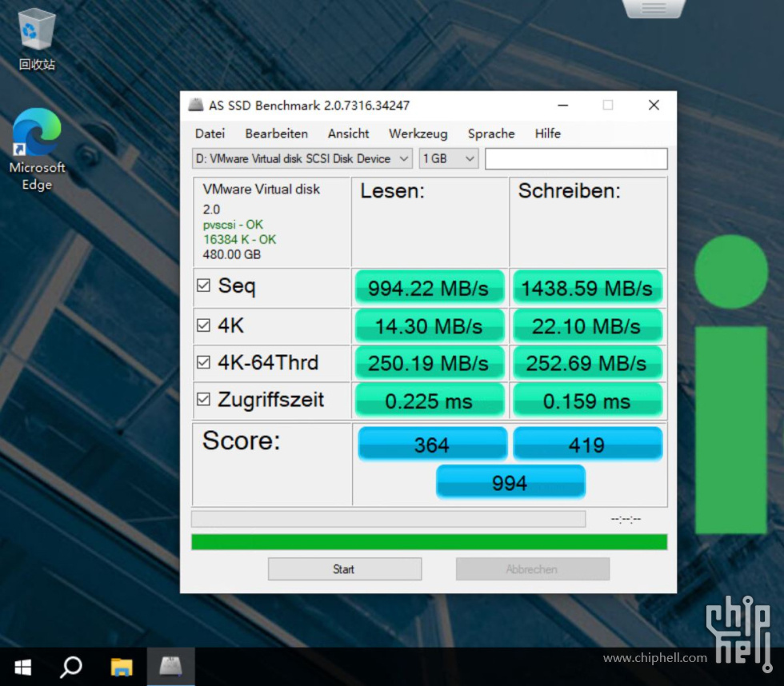The width and height of the screenshot is (784, 686).
Task: Open the Sprache menu
Action: click(x=491, y=134)
